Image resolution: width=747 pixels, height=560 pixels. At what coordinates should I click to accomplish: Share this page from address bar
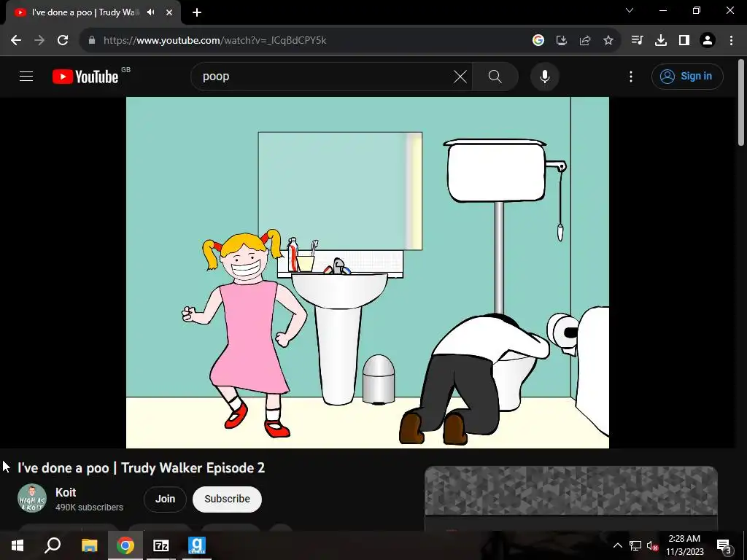click(x=585, y=41)
